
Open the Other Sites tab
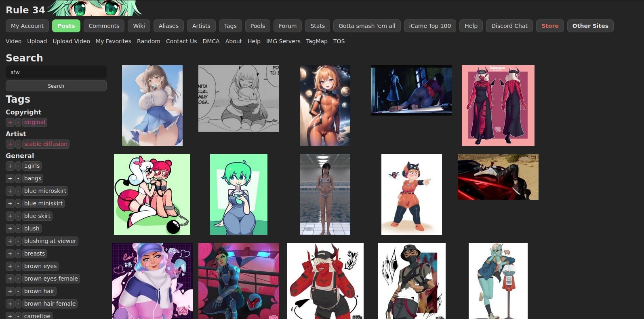(x=590, y=26)
